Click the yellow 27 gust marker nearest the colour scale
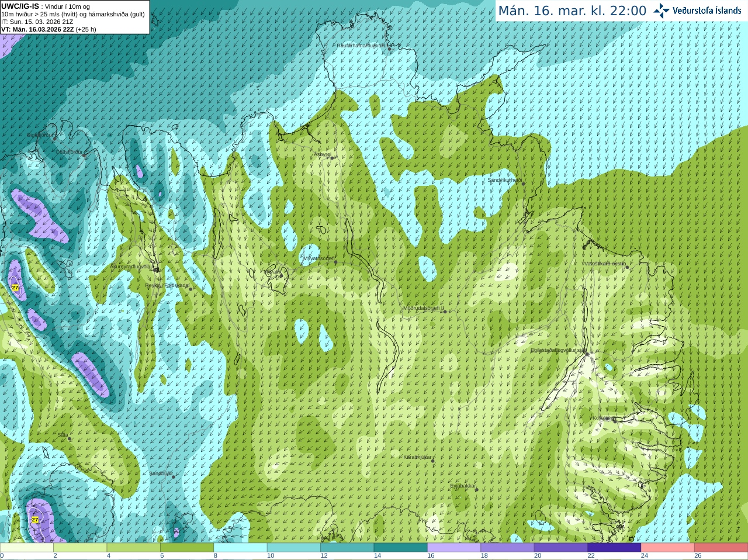The image size is (748, 560). click(x=35, y=520)
